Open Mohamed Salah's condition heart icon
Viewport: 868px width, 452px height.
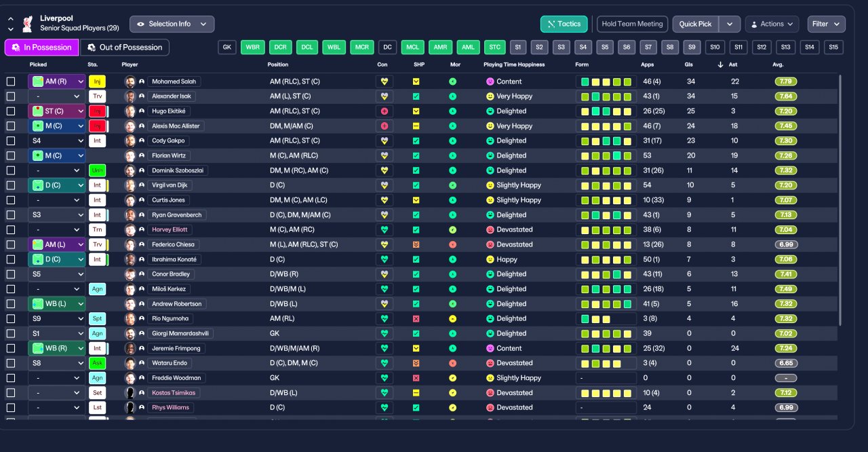click(x=384, y=81)
